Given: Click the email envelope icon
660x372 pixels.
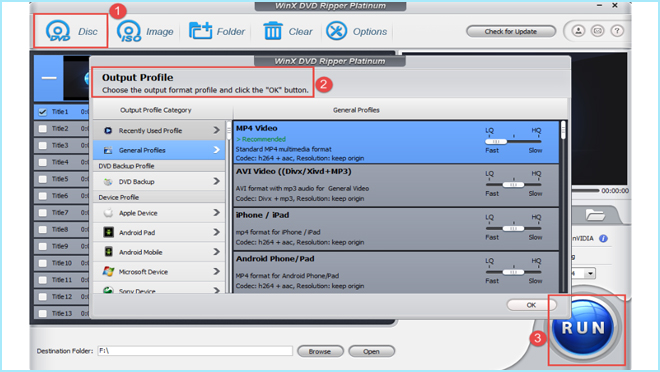Looking at the screenshot, I should (x=597, y=31).
